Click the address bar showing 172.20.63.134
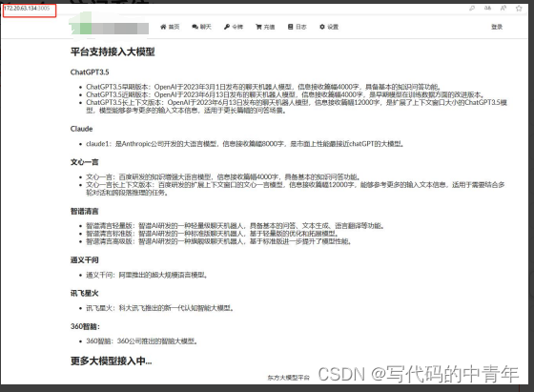Image resolution: width=534 pixels, height=392 pixels. [28, 9]
